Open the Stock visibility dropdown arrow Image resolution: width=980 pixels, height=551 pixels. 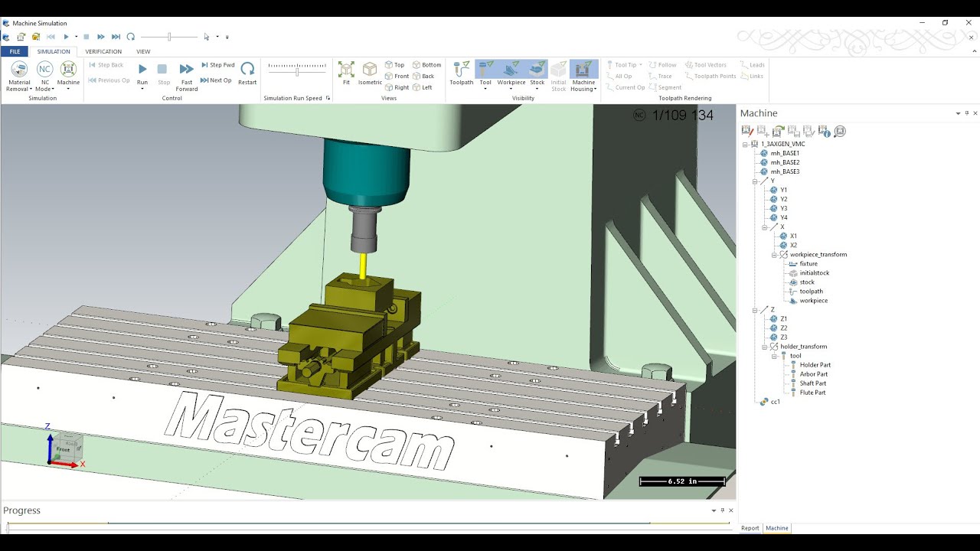point(537,89)
